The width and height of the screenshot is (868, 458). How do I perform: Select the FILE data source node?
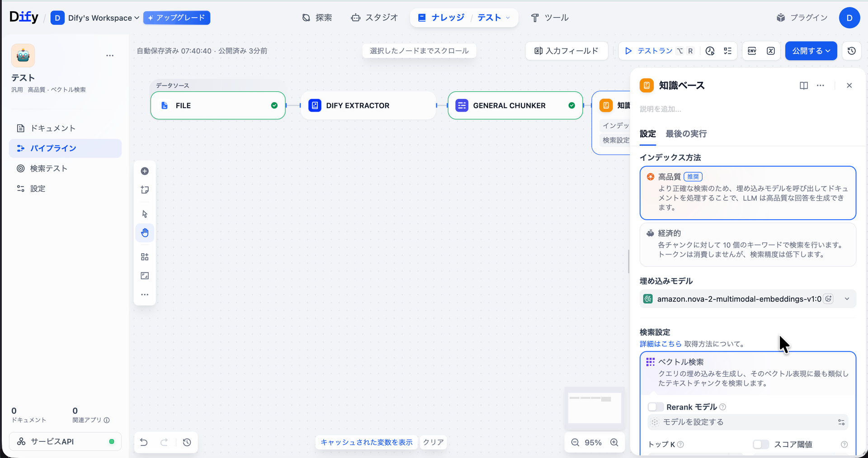218,105
